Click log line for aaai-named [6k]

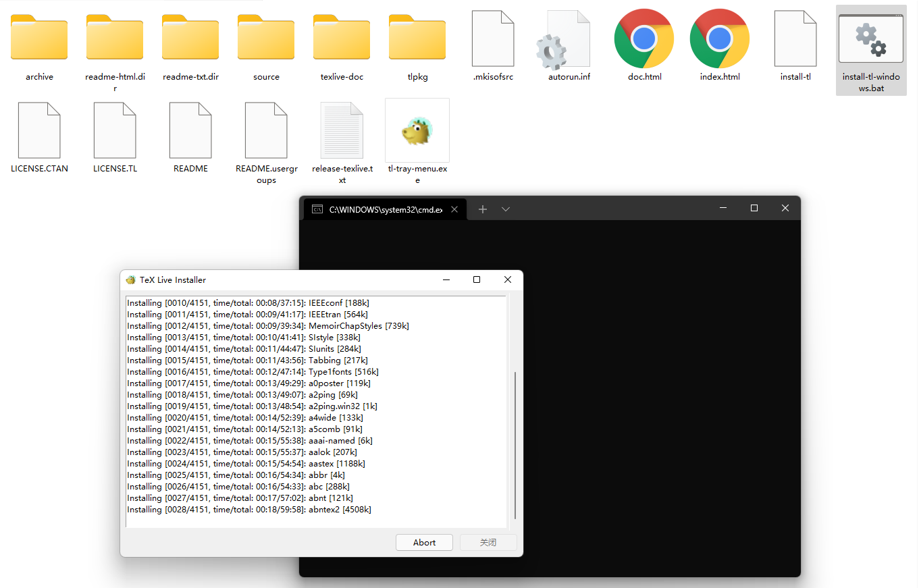click(x=250, y=440)
